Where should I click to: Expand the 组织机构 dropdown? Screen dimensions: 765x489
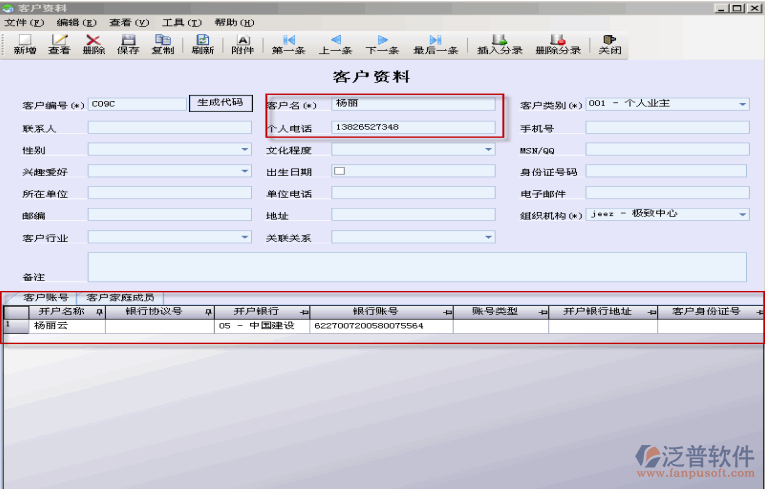[742, 214]
